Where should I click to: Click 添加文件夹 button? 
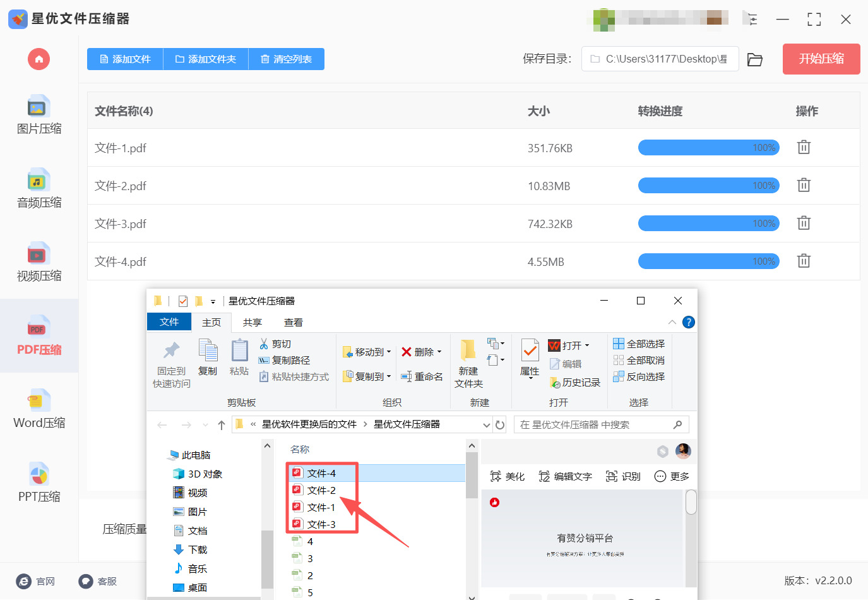coord(206,59)
